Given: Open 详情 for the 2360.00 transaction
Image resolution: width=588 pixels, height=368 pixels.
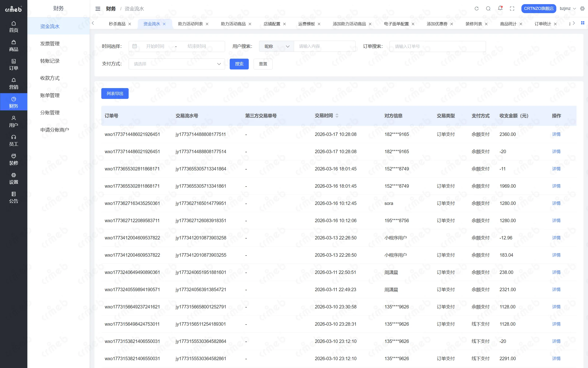Looking at the screenshot, I should pyautogui.click(x=556, y=134).
